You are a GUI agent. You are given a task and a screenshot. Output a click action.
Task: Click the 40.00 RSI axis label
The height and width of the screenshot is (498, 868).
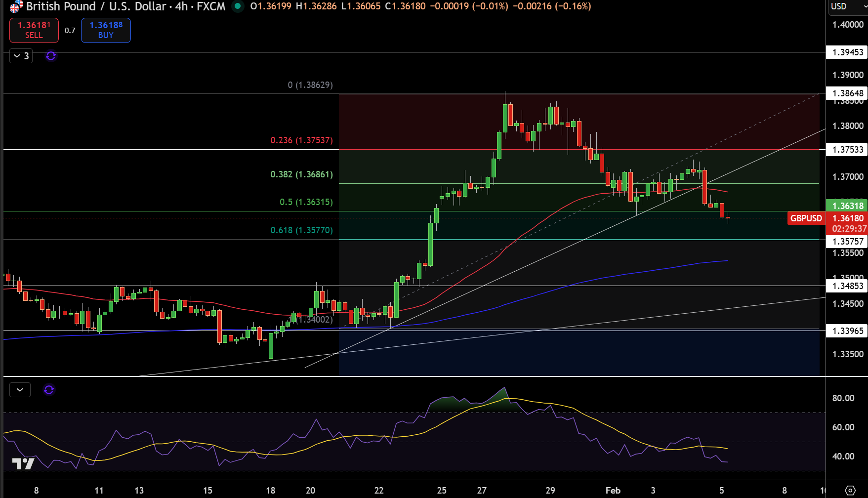[843, 456]
